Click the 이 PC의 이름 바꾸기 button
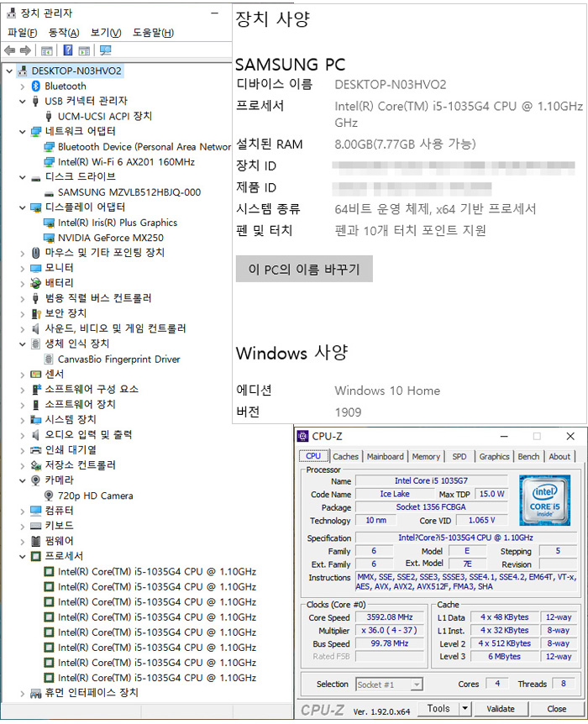The height and width of the screenshot is (724, 588). click(x=304, y=269)
